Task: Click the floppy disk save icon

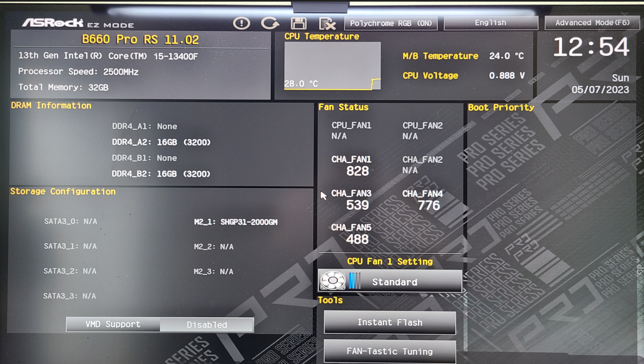Action: point(298,23)
